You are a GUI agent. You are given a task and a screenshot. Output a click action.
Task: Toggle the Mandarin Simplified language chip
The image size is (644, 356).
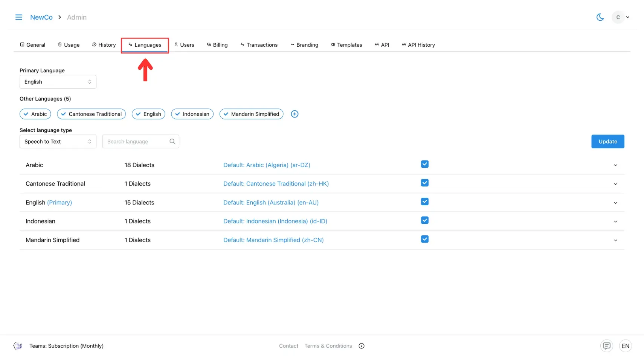(x=252, y=114)
